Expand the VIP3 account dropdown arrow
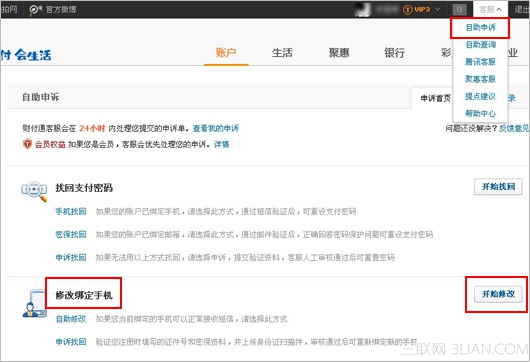 (438, 9)
